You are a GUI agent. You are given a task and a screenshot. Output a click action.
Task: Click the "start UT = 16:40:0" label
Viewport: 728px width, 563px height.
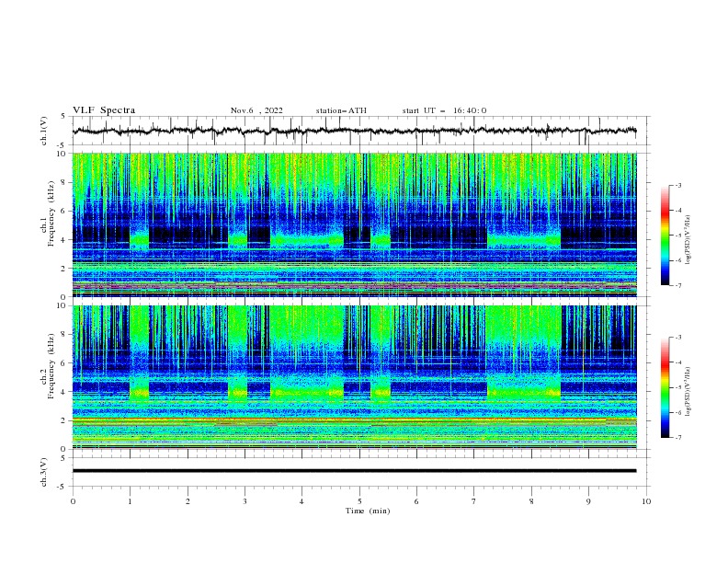tap(444, 110)
